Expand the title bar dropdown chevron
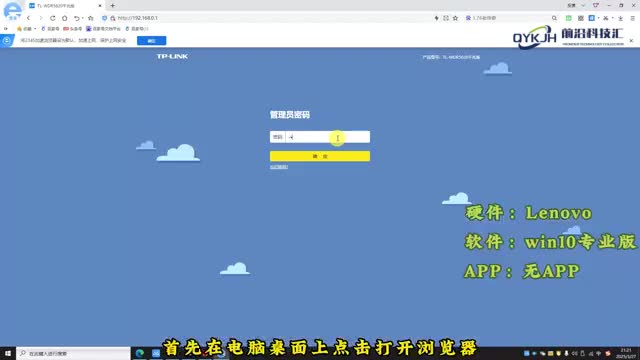Viewport: 640px width, 360px height. point(583,6)
